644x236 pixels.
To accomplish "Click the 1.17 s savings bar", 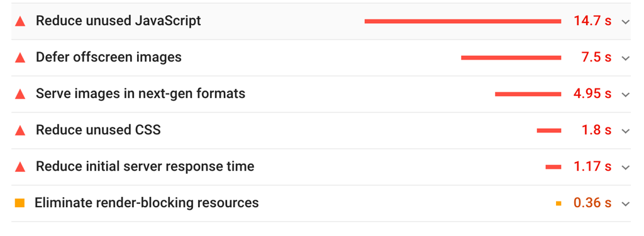I will (553, 167).
